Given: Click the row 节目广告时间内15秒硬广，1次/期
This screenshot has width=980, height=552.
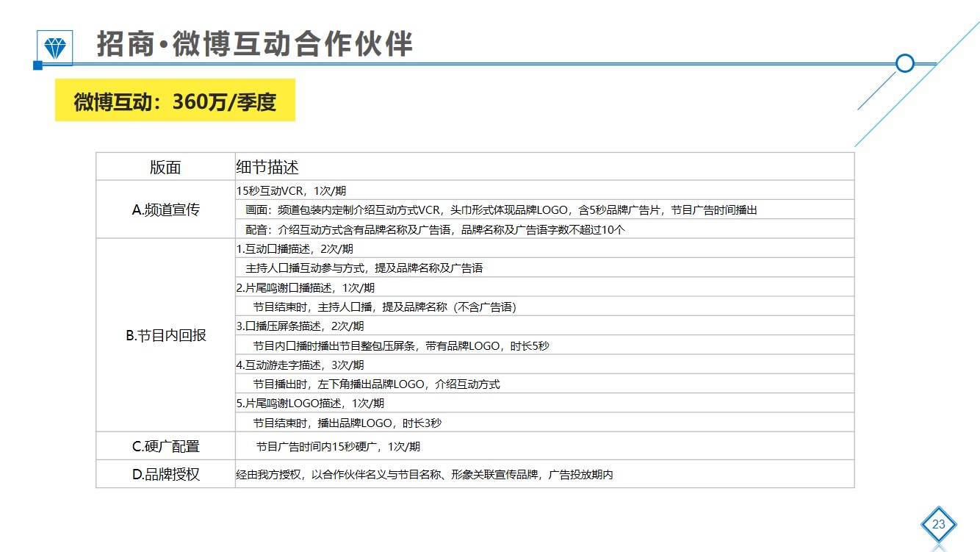Looking at the screenshot, I should [544, 446].
